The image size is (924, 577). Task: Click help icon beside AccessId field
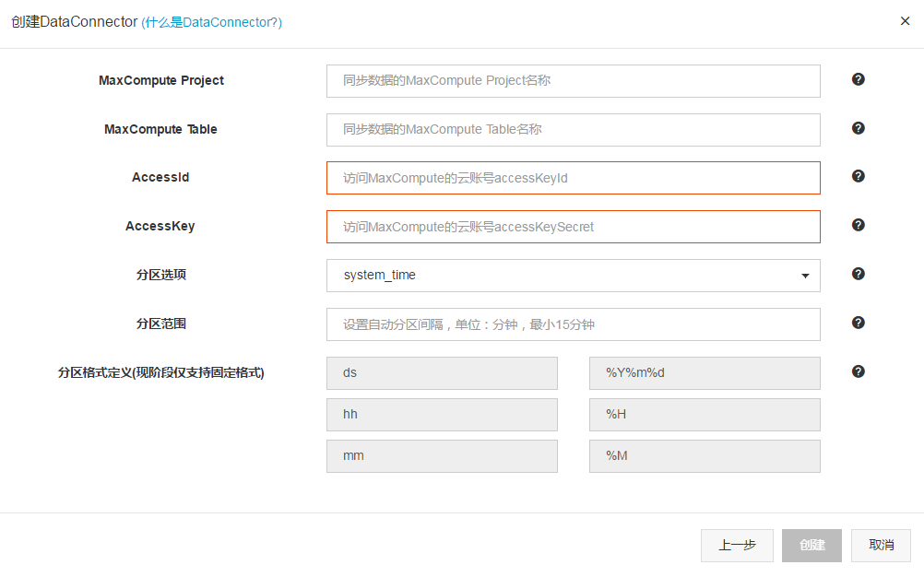click(858, 176)
